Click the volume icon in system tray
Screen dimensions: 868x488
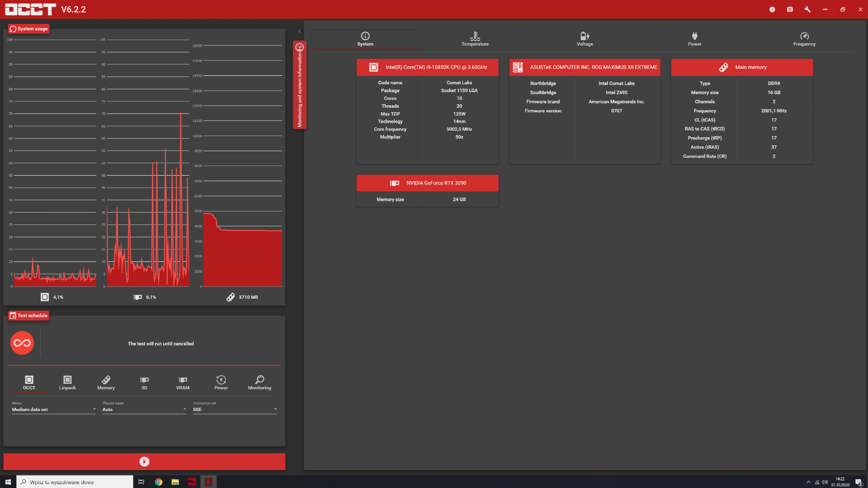pos(825,482)
